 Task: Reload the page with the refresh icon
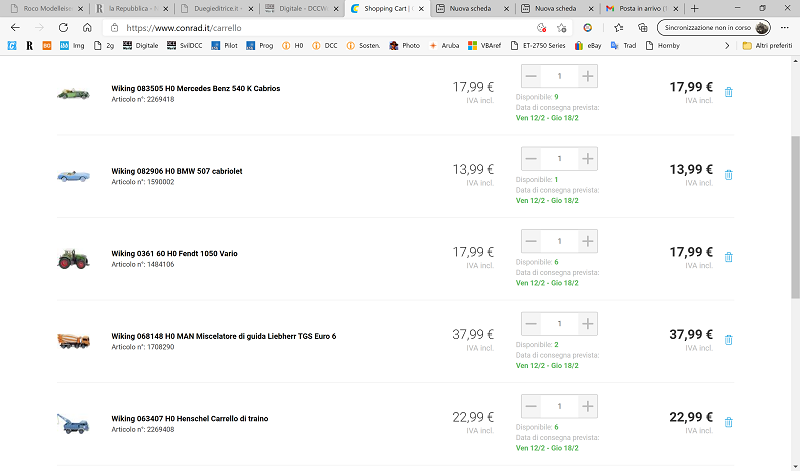pyautogui.click(x=63, y=28)
